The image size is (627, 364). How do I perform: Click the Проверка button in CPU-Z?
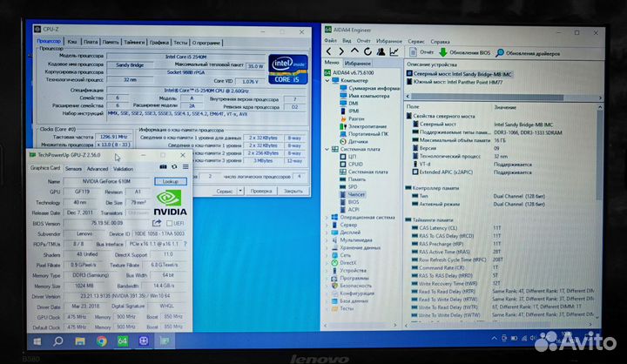coord(261,192)
